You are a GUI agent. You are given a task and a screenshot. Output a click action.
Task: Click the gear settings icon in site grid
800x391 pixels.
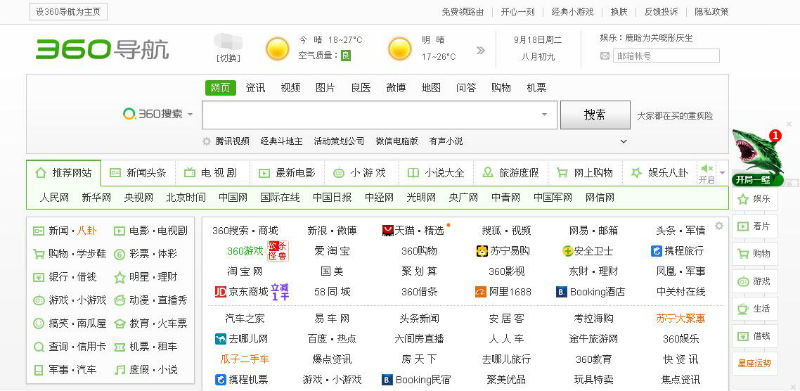click(719, 226)
